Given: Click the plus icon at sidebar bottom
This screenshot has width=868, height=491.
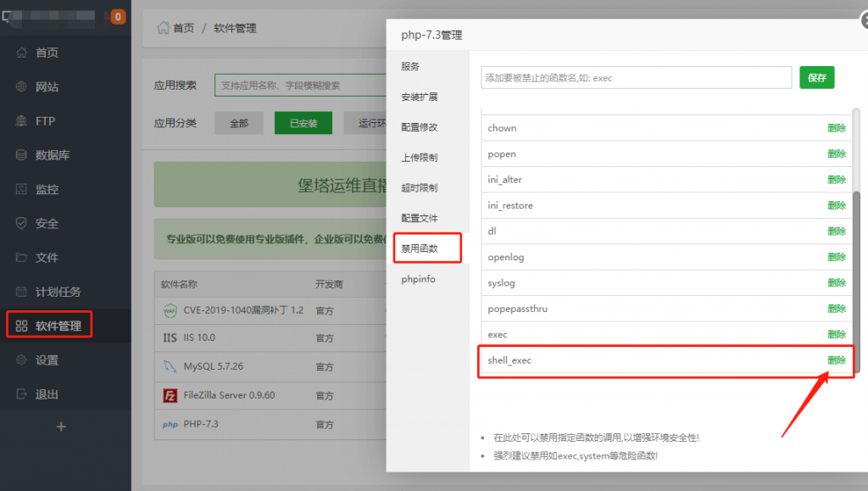Looking at the screenshot, I should (61, 427).
